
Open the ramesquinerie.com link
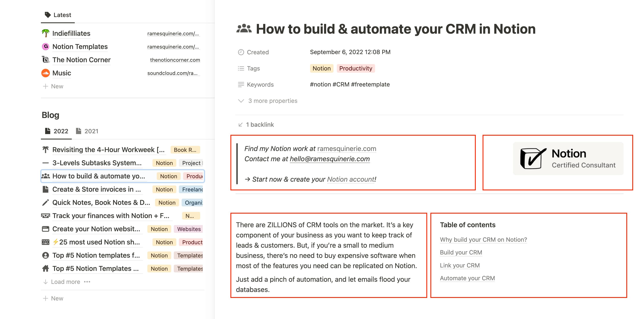(346, 148)
